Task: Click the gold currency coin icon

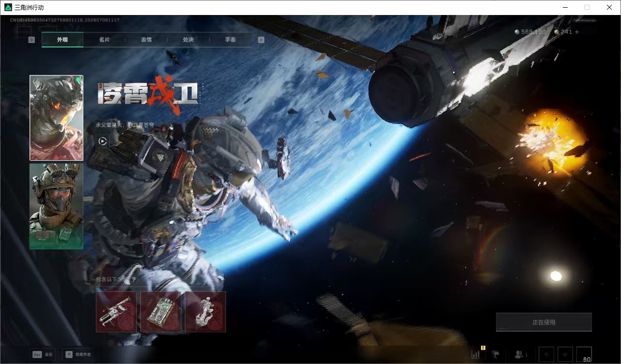Action: pyautogui.click(x=557, y=32)
